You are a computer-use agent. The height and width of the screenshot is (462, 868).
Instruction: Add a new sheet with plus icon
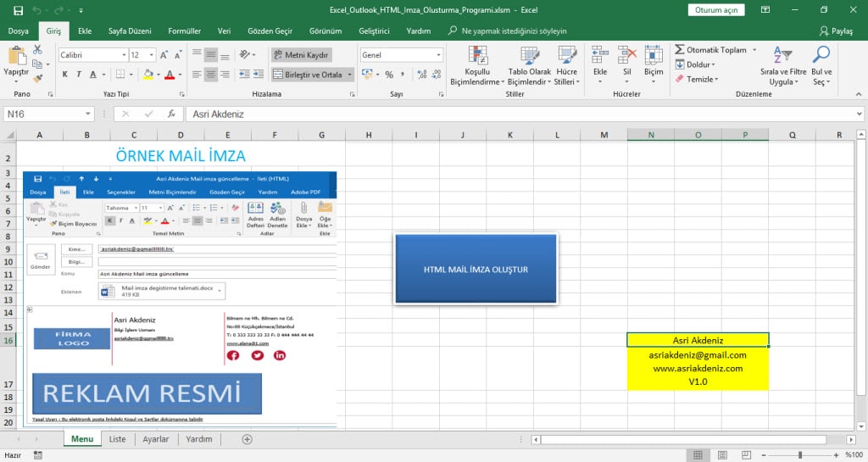(247, 439)
